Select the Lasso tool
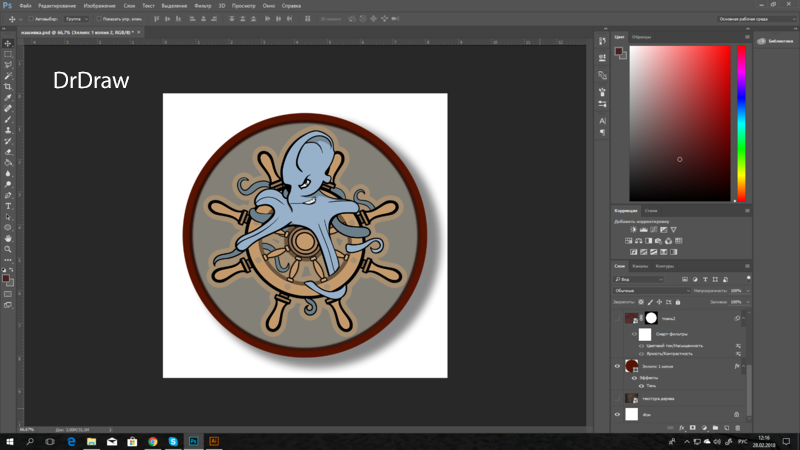This screenshot has height=450, width=800. 8,65
